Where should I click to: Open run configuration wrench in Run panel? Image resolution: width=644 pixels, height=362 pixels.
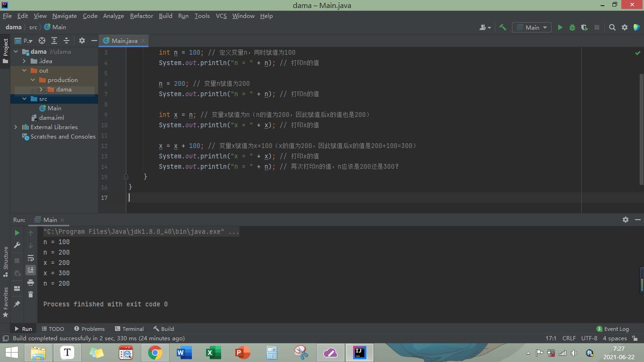click(x=17, y=245)
